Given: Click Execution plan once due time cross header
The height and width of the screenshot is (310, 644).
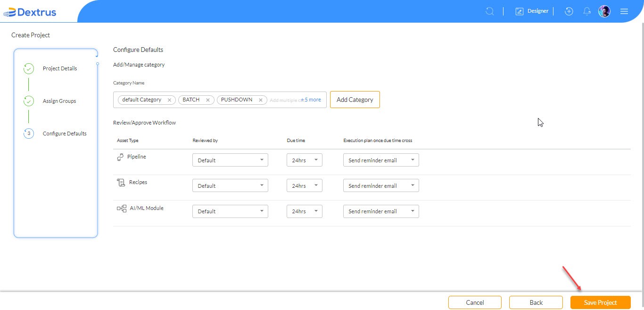Looking at the screenshot, I should point(378,141).
